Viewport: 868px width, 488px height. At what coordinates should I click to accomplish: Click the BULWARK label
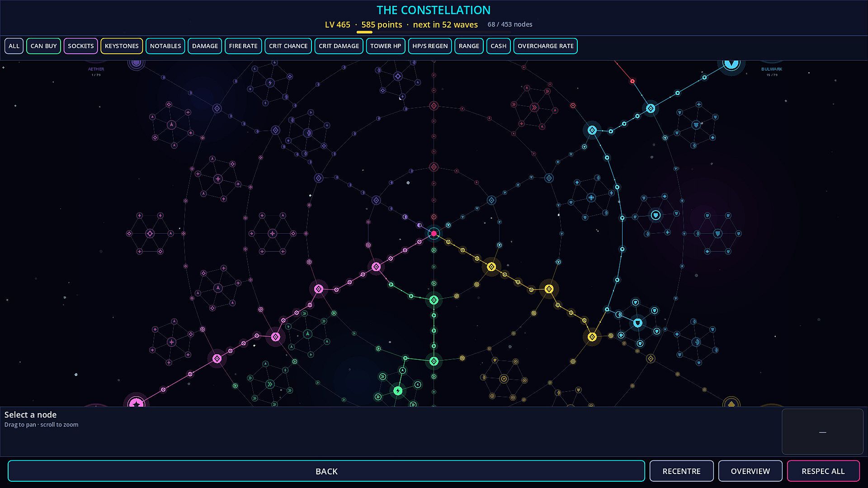click(x=771, y=69)
